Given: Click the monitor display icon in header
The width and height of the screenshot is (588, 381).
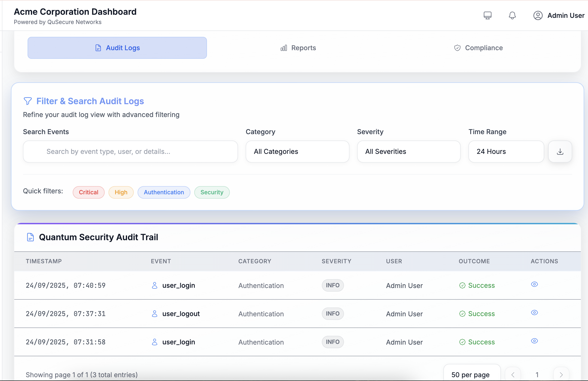Looking at the screenshot, I should click(487, 15).
